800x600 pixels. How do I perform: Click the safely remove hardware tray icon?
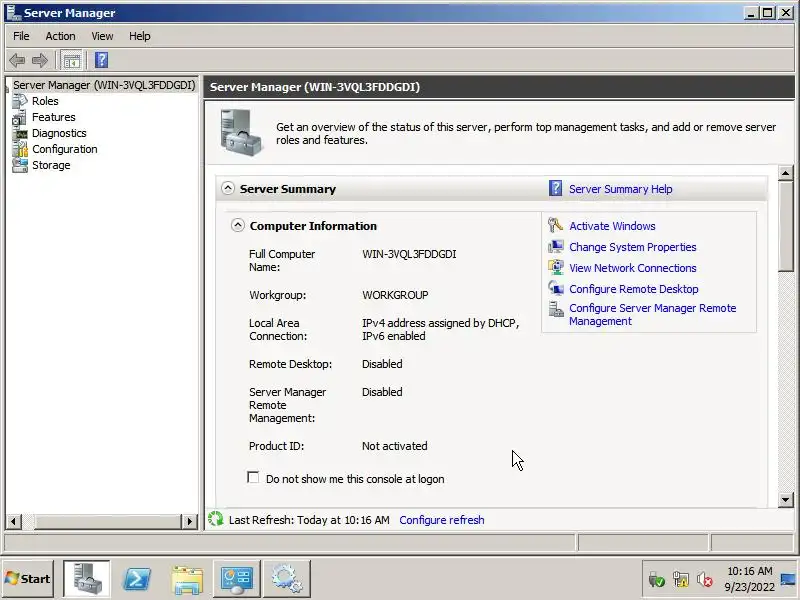656,580
